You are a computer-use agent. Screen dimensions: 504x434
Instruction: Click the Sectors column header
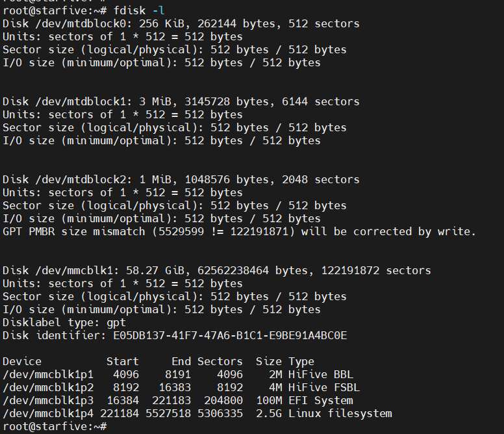coord(220,361)
